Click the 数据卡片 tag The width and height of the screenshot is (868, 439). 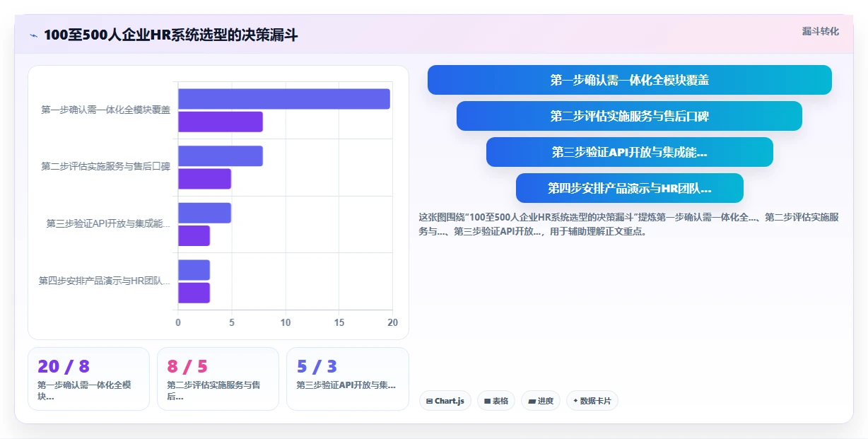point(592,401)
